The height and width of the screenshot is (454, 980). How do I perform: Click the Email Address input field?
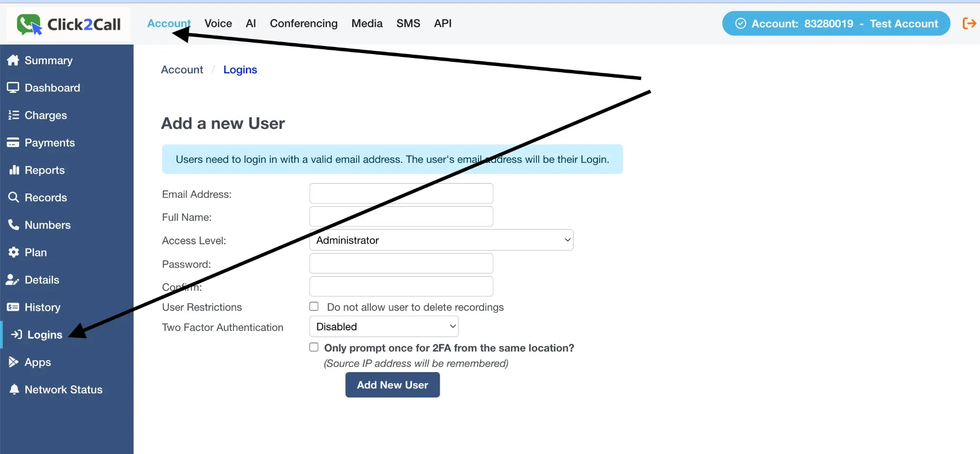click(401, 193)
